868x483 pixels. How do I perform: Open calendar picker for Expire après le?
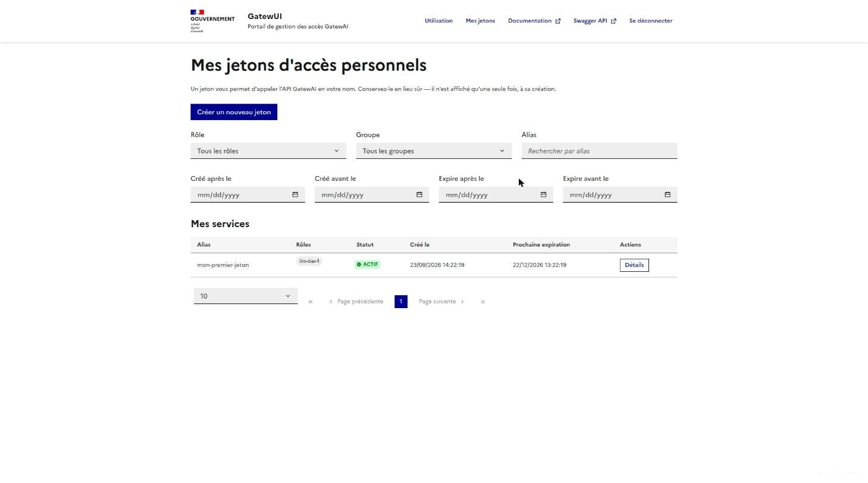coord(543,195)
